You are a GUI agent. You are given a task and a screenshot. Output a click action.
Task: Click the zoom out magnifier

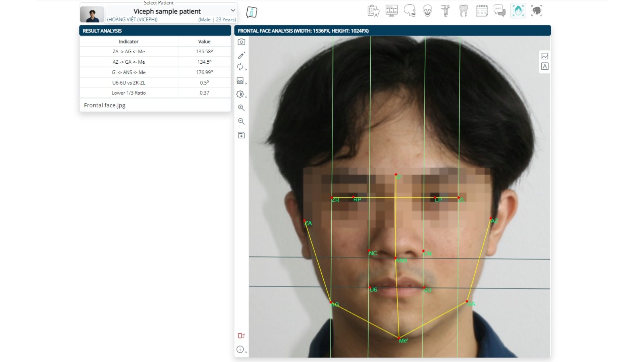241,121
